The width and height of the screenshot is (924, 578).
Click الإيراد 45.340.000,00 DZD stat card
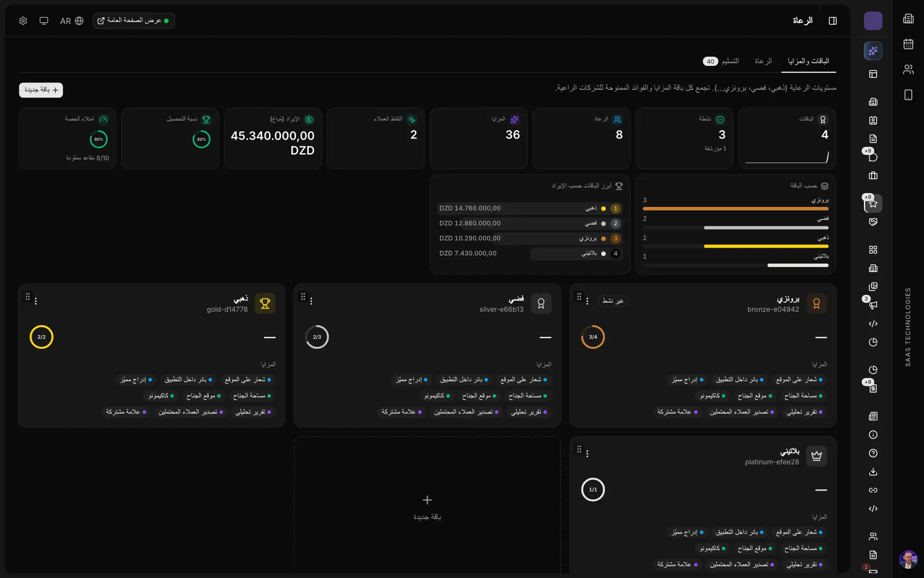pyautogui.click(x=273, y=138)
